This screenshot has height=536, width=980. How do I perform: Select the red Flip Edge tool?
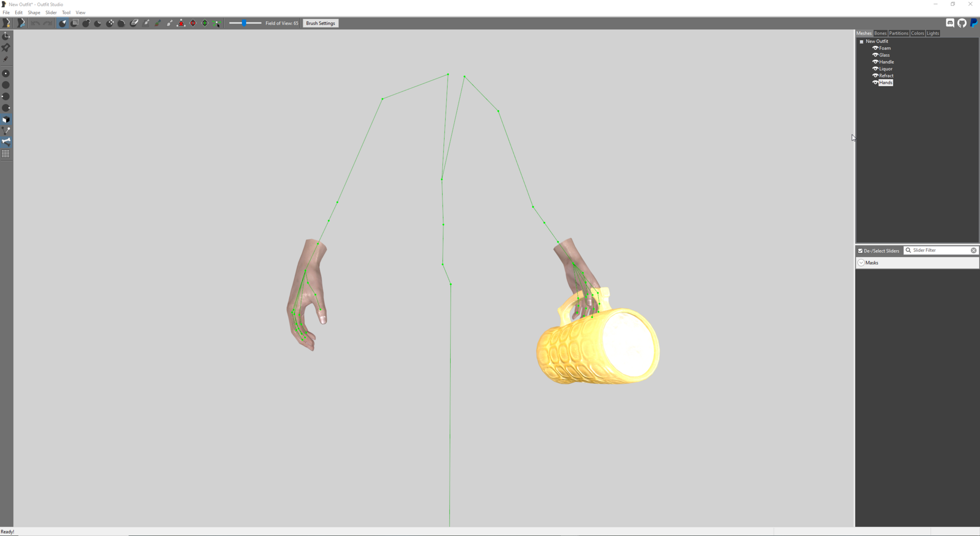point(193,23)
